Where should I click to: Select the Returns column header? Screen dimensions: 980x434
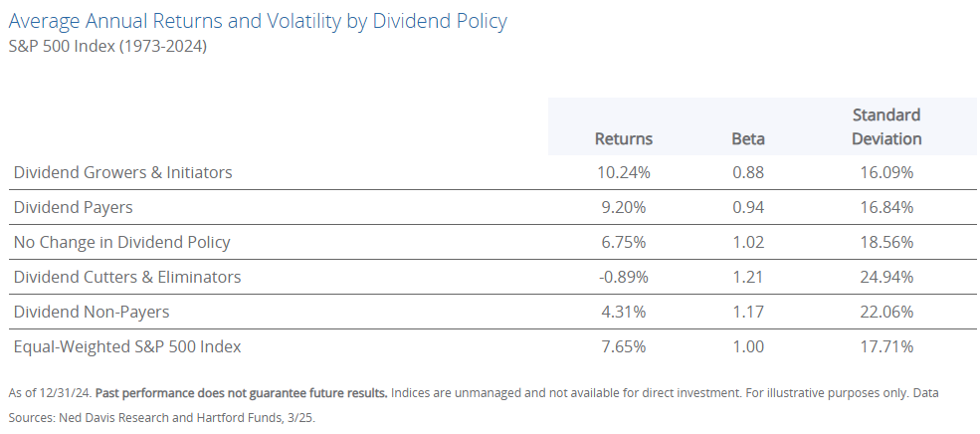coord(623,138)
